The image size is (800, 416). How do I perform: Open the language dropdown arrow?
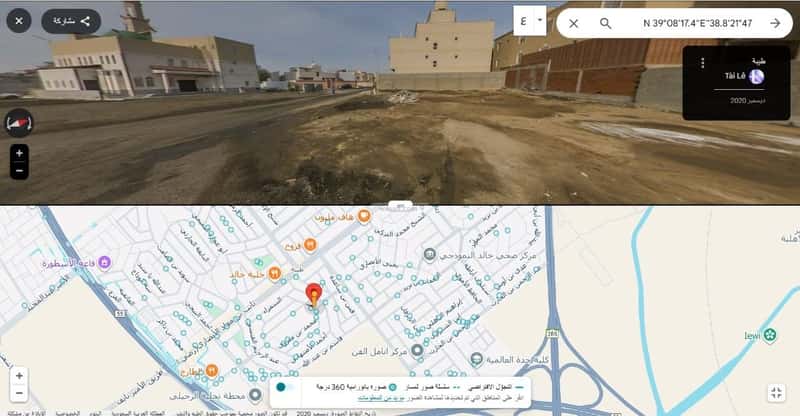[540, 21]
